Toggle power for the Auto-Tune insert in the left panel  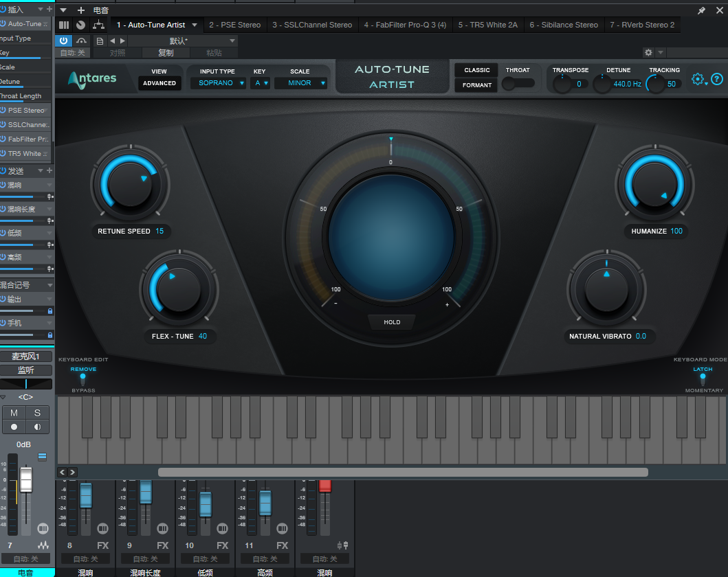pyautogui.click(x=3, y=23)
